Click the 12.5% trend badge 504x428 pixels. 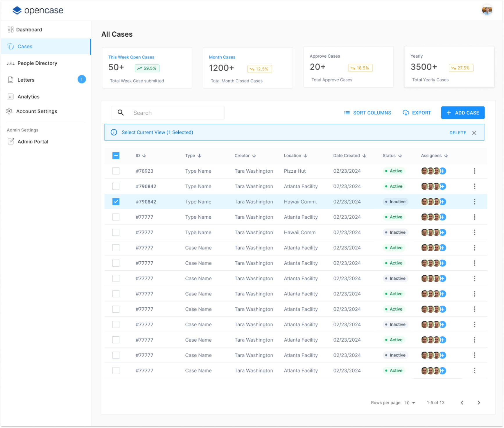pyautogui.click(x=259, y=69)
